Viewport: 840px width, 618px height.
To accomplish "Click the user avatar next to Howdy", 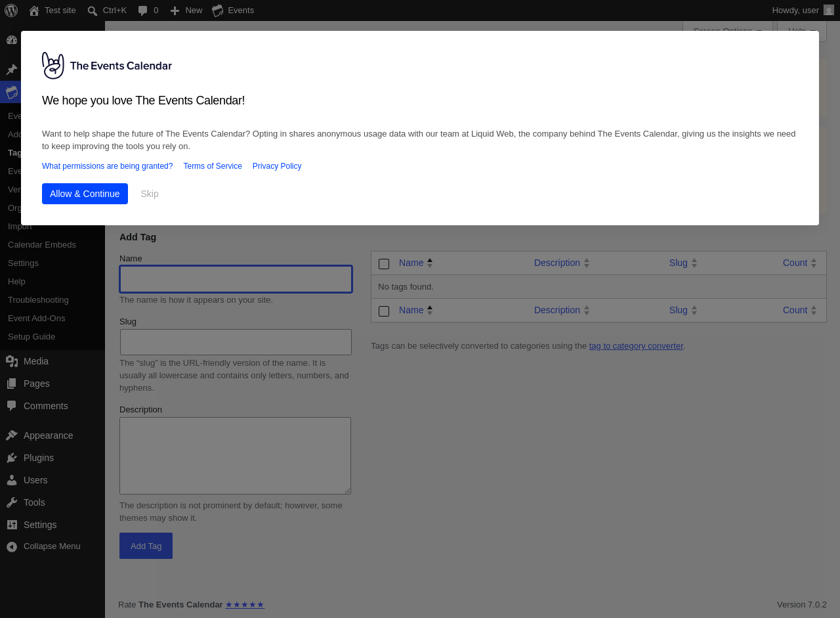I will pos(829,10).
